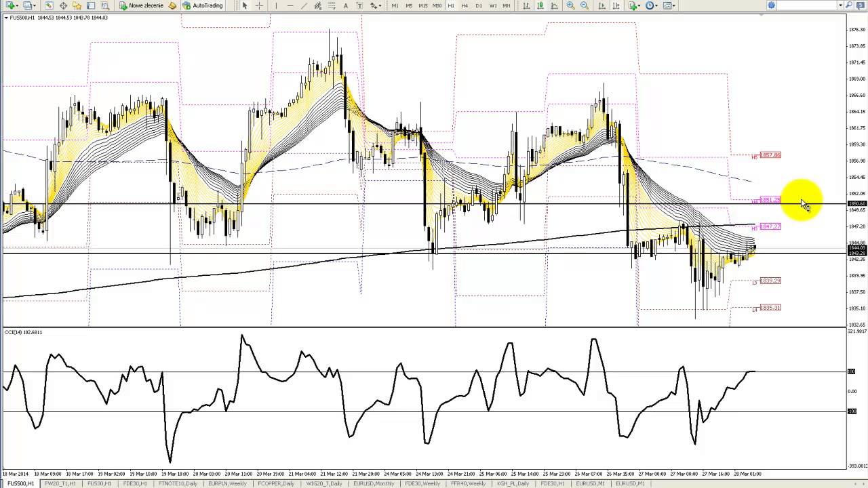The width and height of the screenshot is (868, 488).
Task: Click the search input field
Action: (x=807, y=5)
